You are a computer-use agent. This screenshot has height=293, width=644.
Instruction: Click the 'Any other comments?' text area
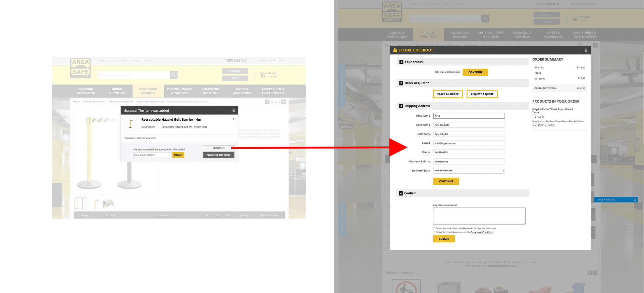479,216
